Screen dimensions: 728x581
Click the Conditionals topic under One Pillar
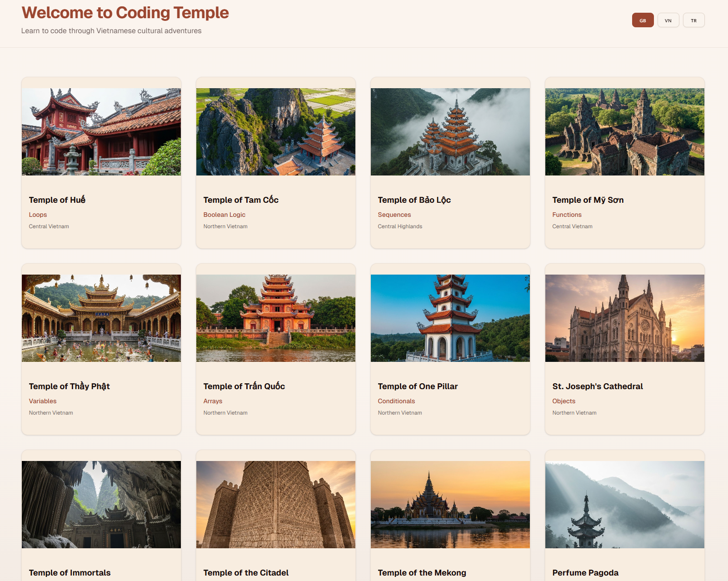396,401
